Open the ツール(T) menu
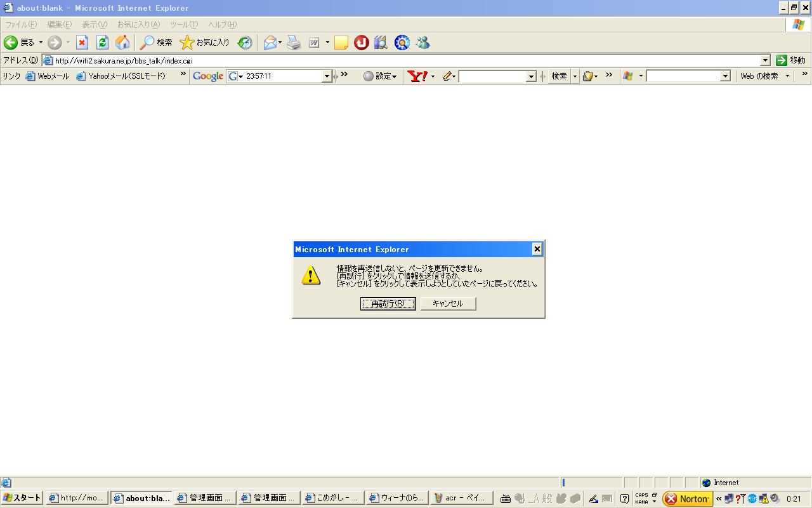812x508 pixels. coord(183,25)
